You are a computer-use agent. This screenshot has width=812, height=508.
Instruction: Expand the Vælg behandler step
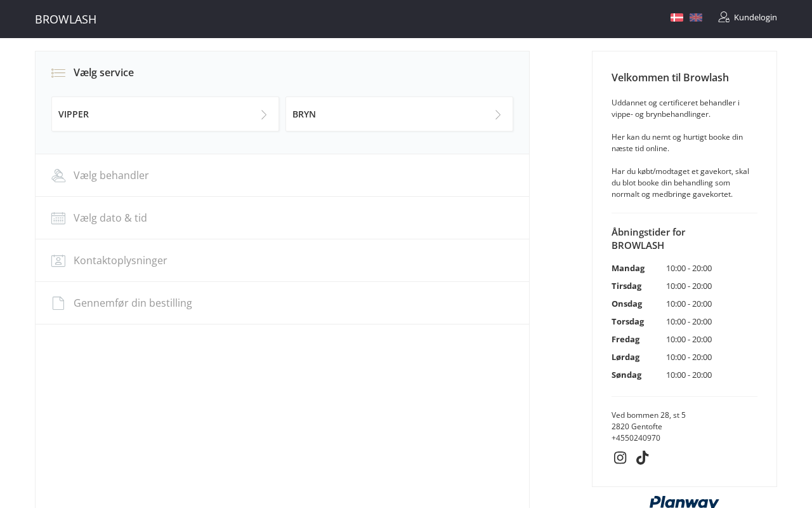tap(111, 176)
